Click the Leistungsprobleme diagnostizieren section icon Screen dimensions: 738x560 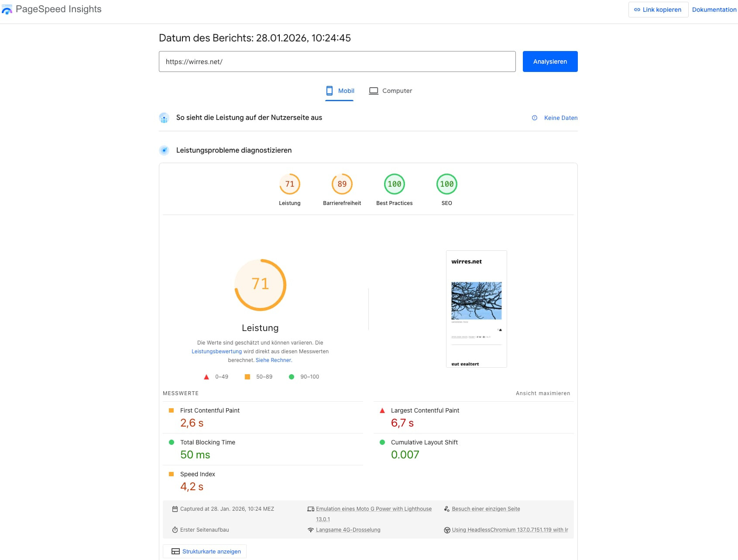click(164, 150)
